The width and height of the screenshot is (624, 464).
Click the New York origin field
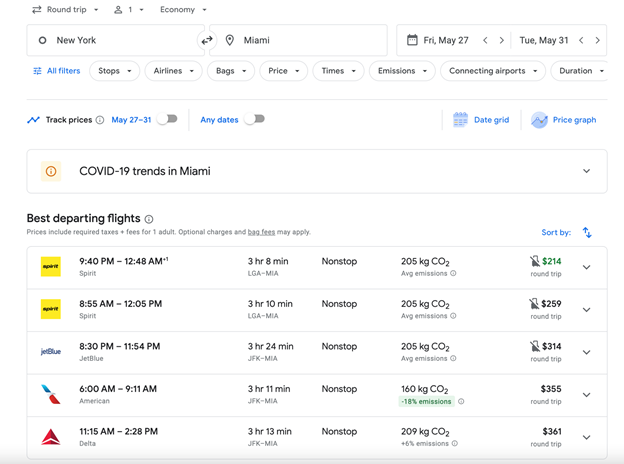pos(115,40)
